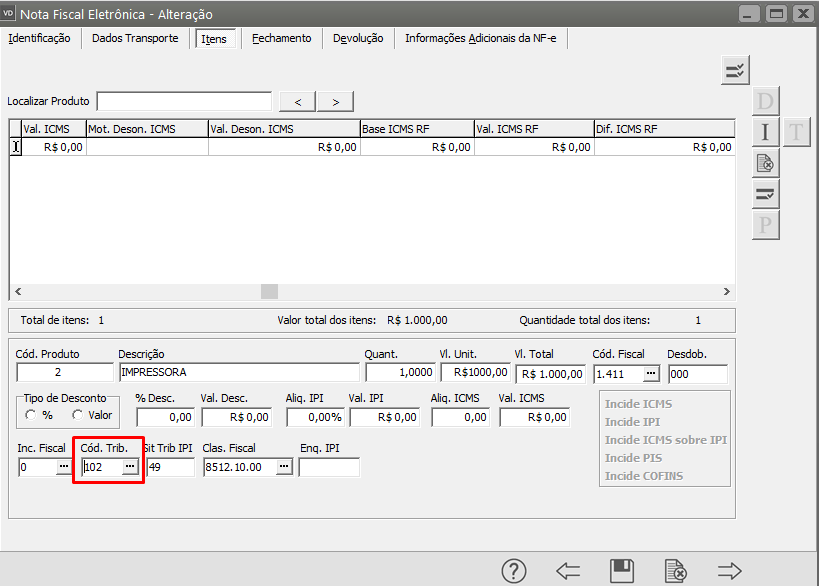The width and height of the screenshot is (819, 586).
Task: Save the invoice with the floppy disk icon
Action: [622, 571]
